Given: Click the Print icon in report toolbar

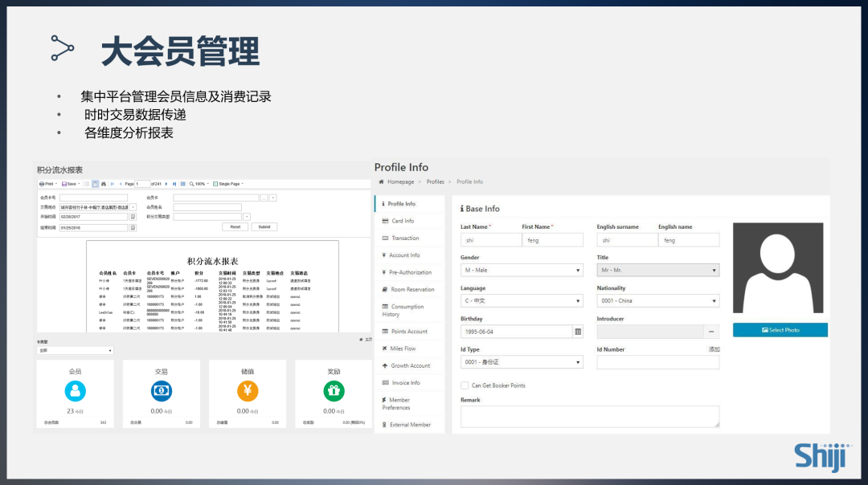Looking at the screenshot, I should pos(42,184).
